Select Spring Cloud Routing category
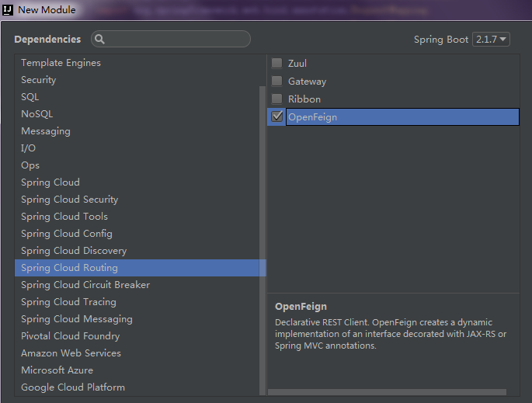 click(141, 268)
